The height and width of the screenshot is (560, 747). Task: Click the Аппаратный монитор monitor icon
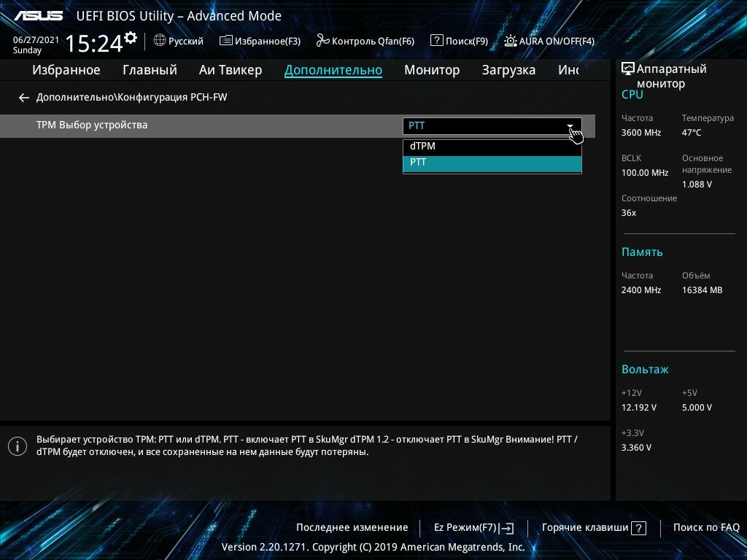628,69
